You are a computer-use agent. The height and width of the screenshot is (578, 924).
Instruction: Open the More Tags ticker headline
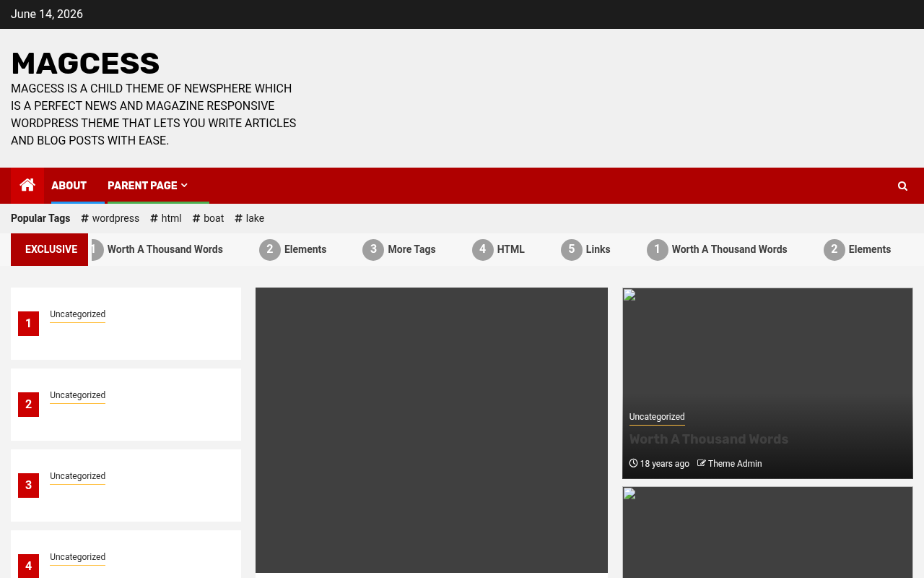click(x=411, y=249)
